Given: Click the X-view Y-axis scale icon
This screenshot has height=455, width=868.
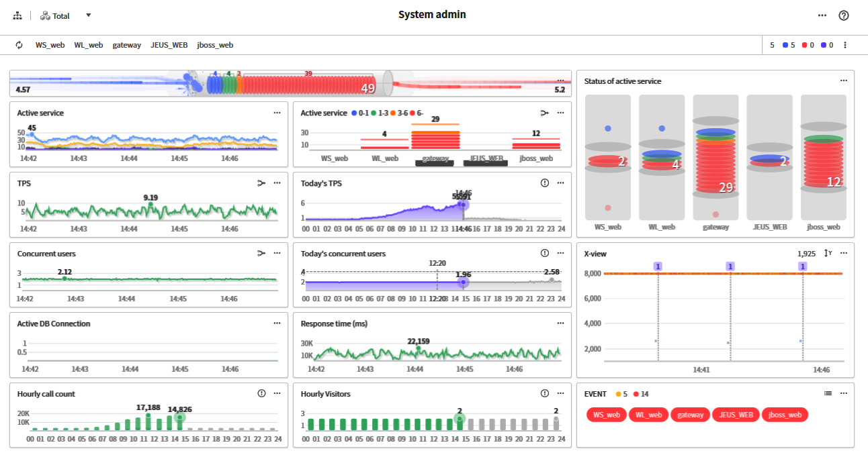Looking at the screenshot, I should pyautogui.click(x=828, y=253).
